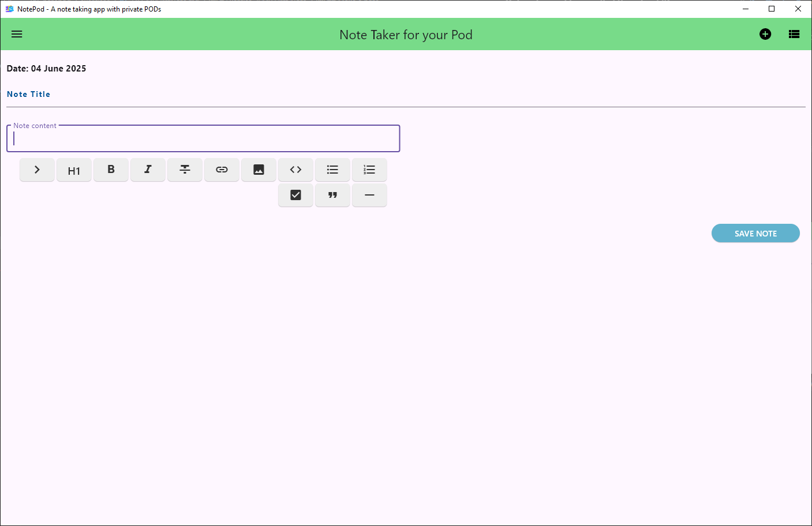Apply strikethrough formatting

(x=185, y=170)
